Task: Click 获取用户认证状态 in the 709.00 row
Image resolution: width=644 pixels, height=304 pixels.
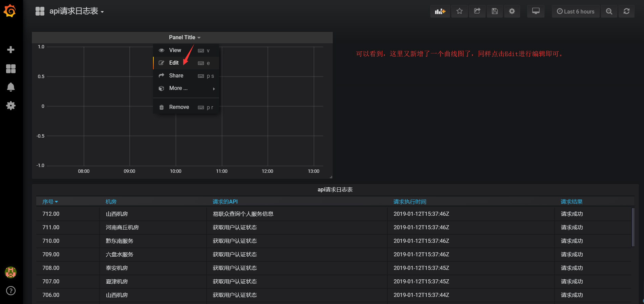Action: (235, 254)
